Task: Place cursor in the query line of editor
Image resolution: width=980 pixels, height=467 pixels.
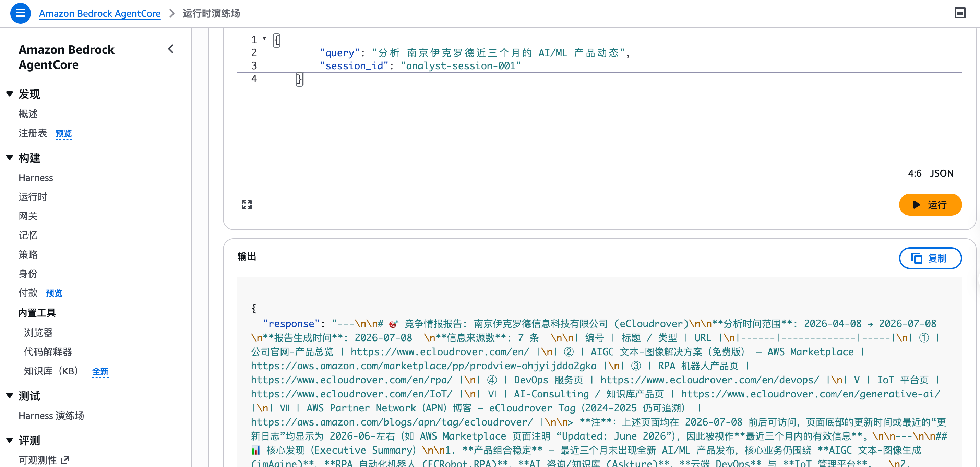Action: click(x=475, y=52)
